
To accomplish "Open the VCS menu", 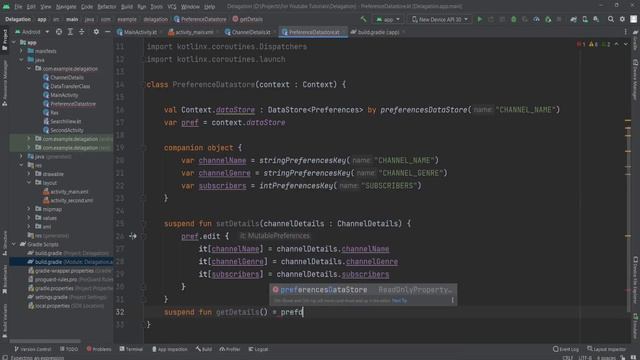I will pos(172,7).
